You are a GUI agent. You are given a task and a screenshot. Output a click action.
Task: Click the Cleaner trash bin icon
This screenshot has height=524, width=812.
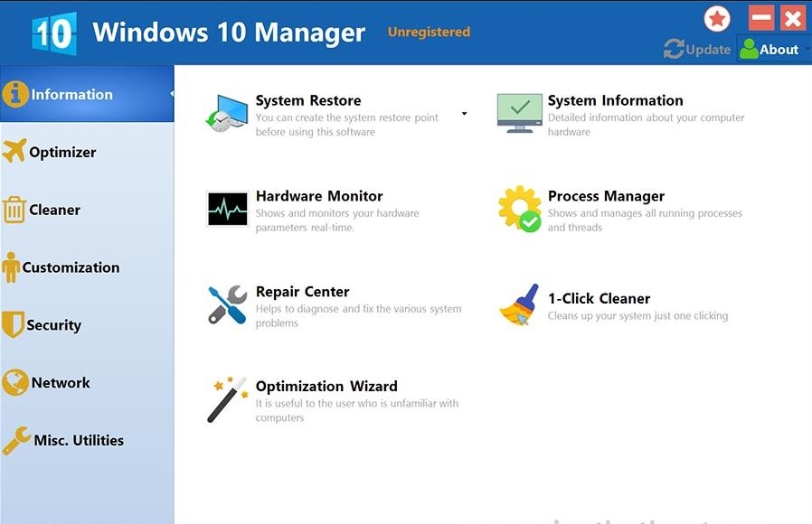point(14,210)
